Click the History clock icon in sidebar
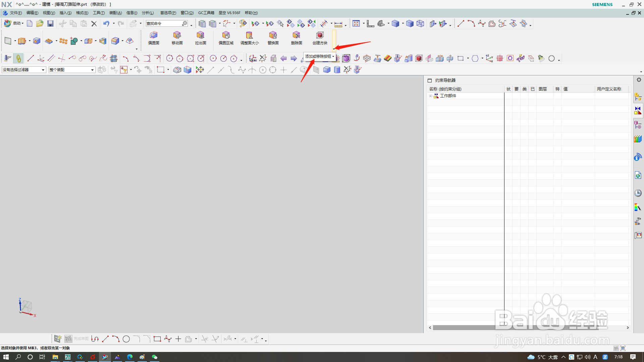Viewport: 644px width, 362px height. pyautogui.click(x=638, y=193)
